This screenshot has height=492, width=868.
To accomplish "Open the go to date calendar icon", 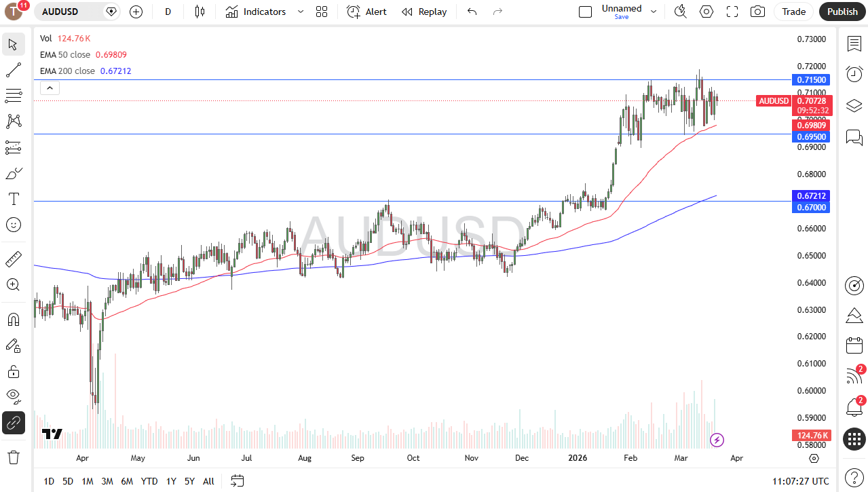I will point(237,481).
